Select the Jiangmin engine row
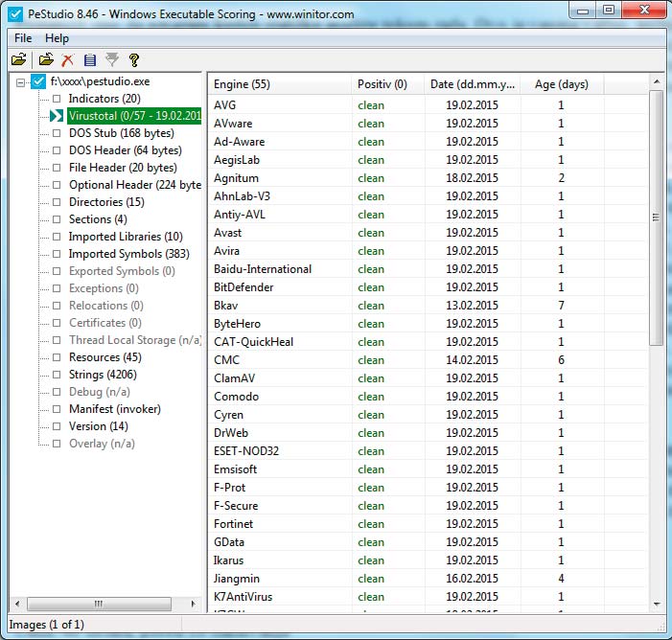The height and width of the screenshot is (640, 672). pyautogui.click(x=428, y=579)
